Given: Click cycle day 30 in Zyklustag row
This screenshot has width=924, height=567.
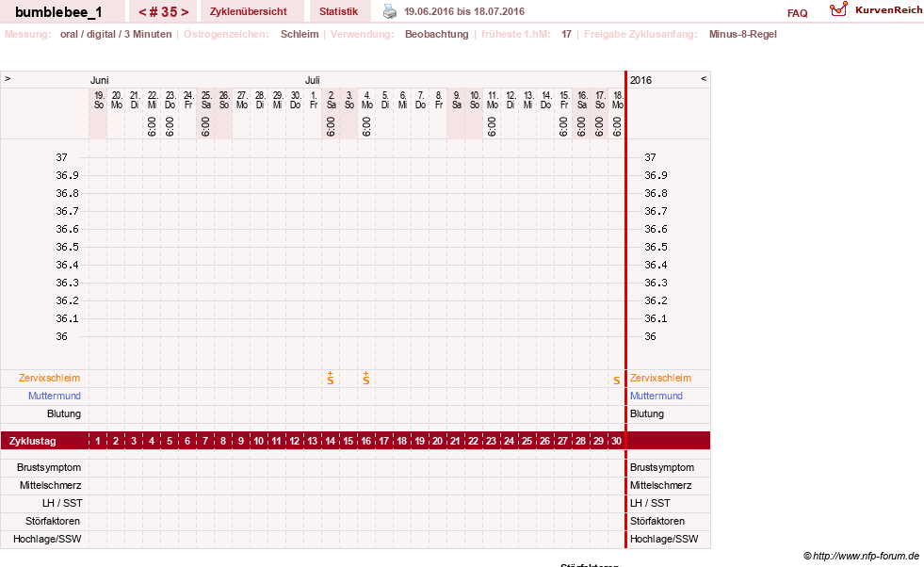Looking at the screenshot, I should [x=616, y=440].
